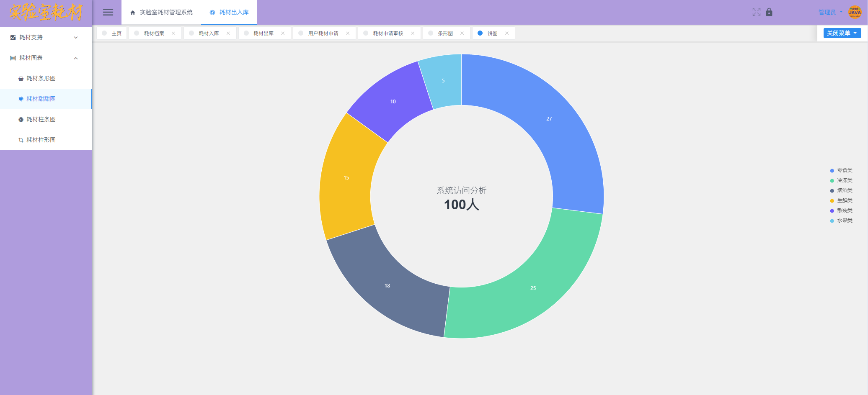Open 耗材条形图 in the sidebar
Screen dimensions: 868x395
[41, 79]
